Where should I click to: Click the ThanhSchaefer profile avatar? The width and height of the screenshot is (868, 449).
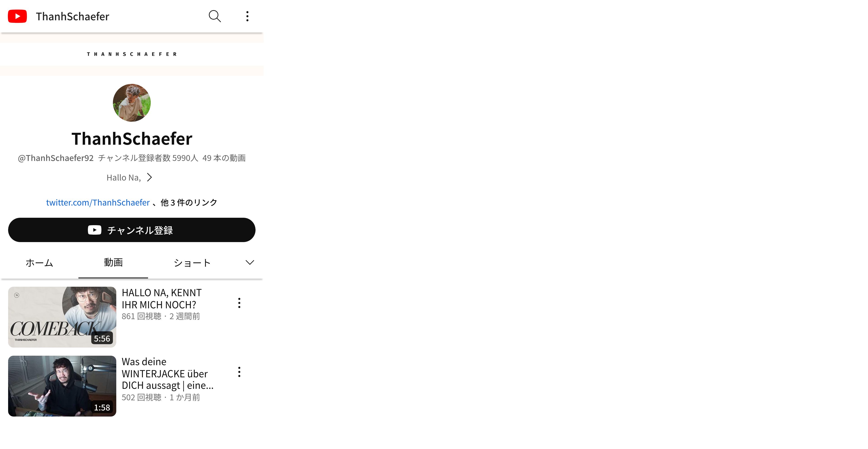pyautogui.click(x=132, y=103)
